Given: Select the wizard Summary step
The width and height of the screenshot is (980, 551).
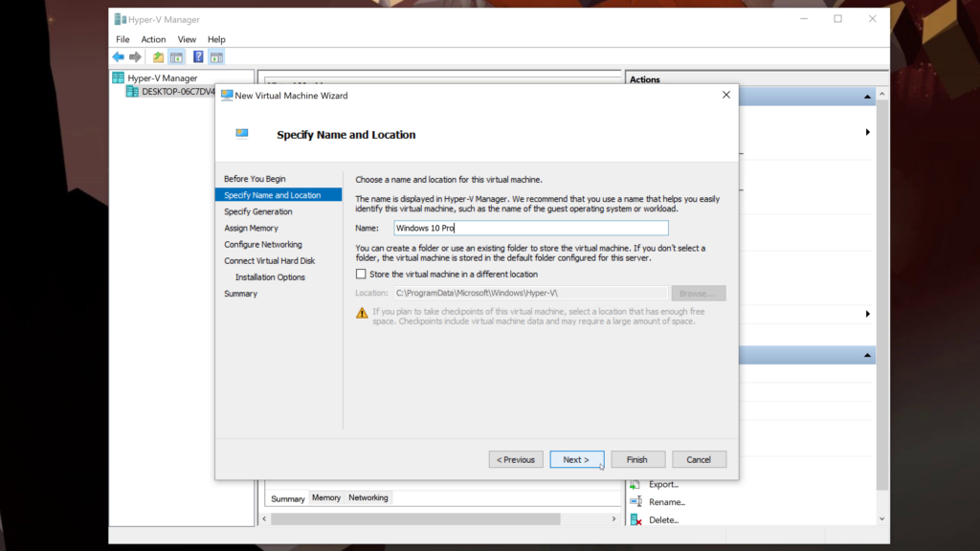Looking at the screenshot, I should coord(240,294).
